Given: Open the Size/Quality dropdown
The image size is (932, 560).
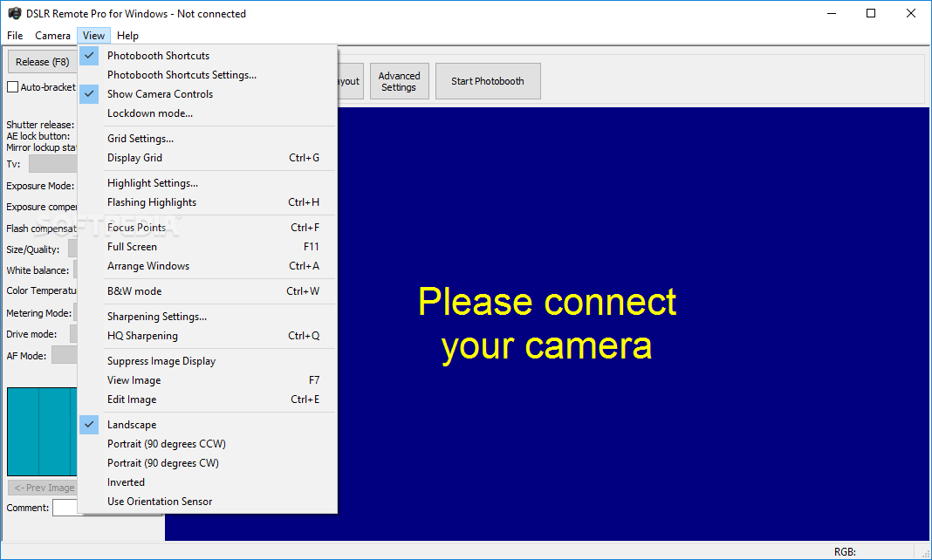Looking at the screenshot, I should click(72, 249).
